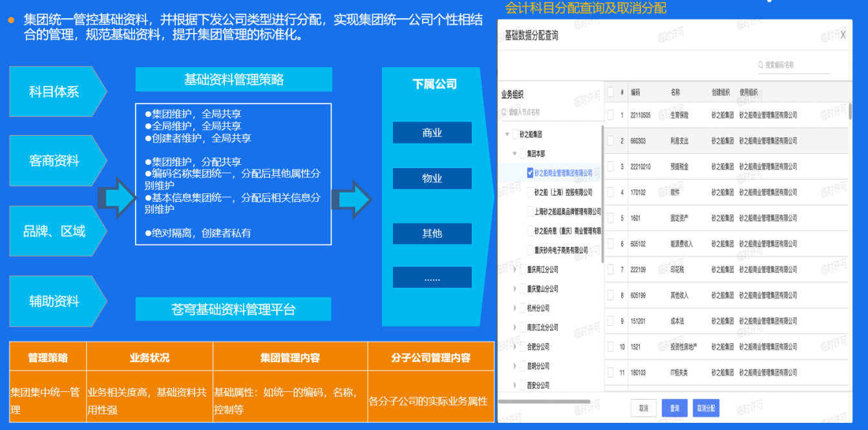Collapse the 砂之船集团 tree node
The image size is (868, 430).
[507, 134]
